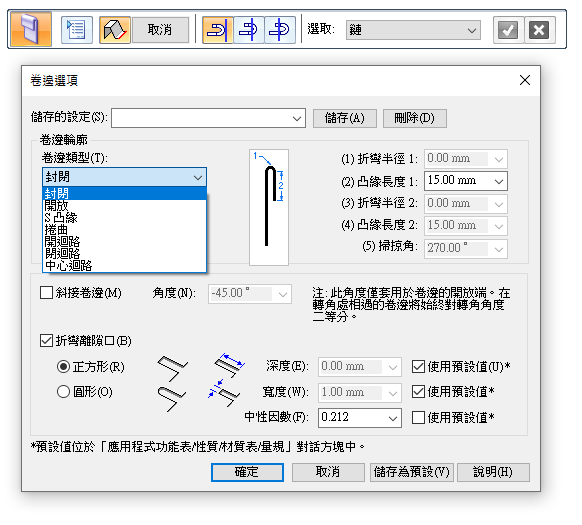
Task: Click the 確定 button
Action: click(247, 472)
